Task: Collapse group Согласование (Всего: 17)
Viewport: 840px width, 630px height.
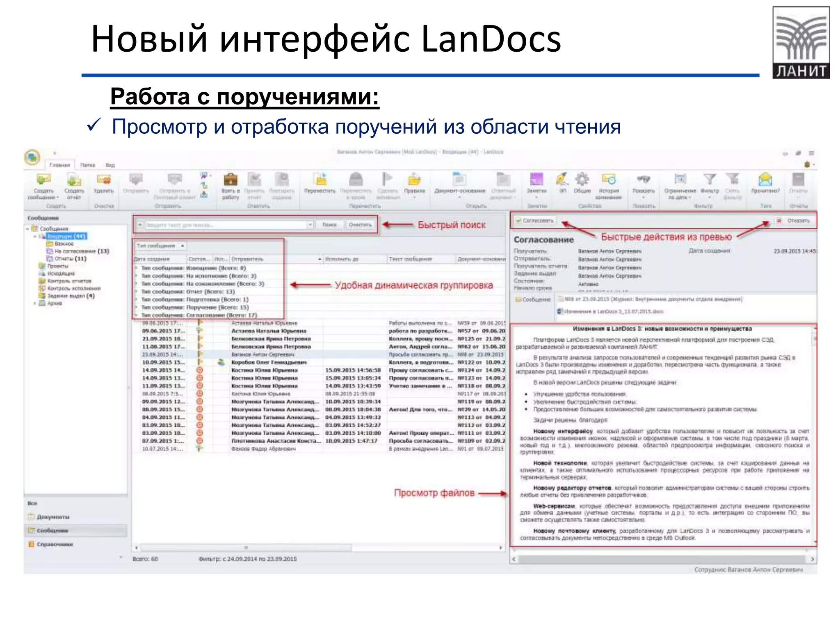Action: (137, 315)
